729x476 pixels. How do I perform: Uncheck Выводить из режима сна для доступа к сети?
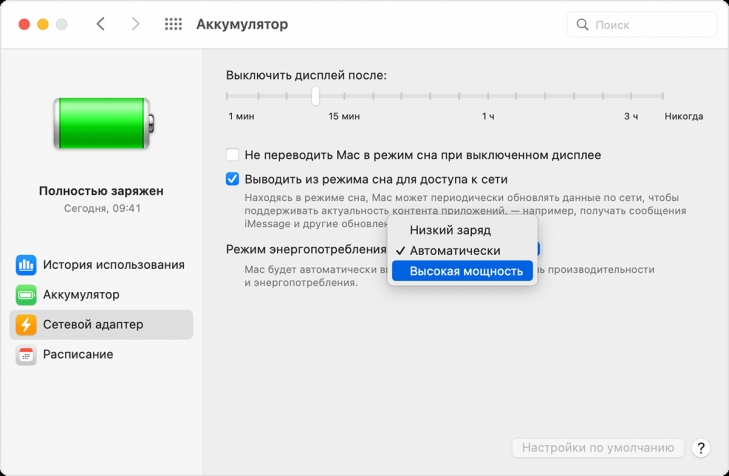pos(233,180)
